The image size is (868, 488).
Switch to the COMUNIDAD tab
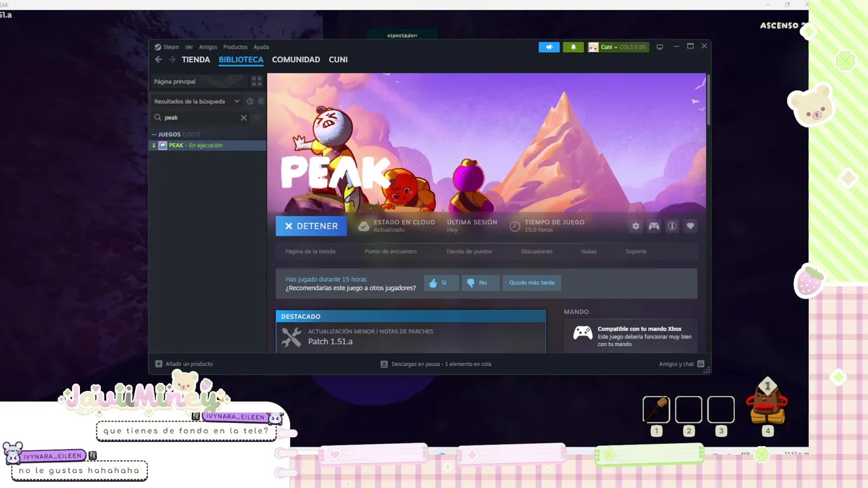tap(296, 60)
